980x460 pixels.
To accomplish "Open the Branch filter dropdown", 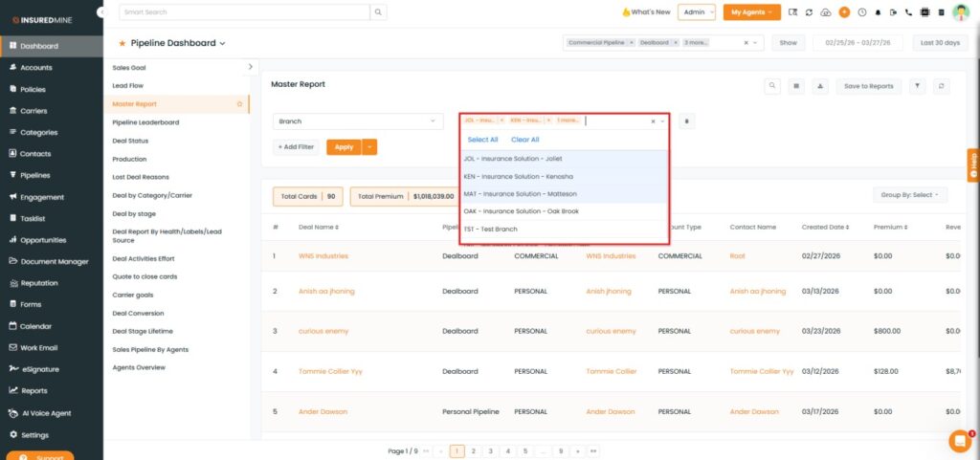I will click(358, 121).
